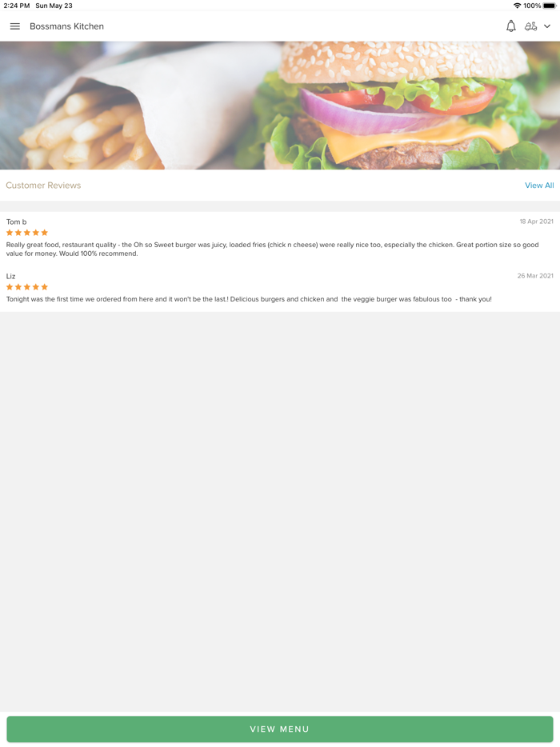Tap the Customer Reviews heading

tap(43, 186)
